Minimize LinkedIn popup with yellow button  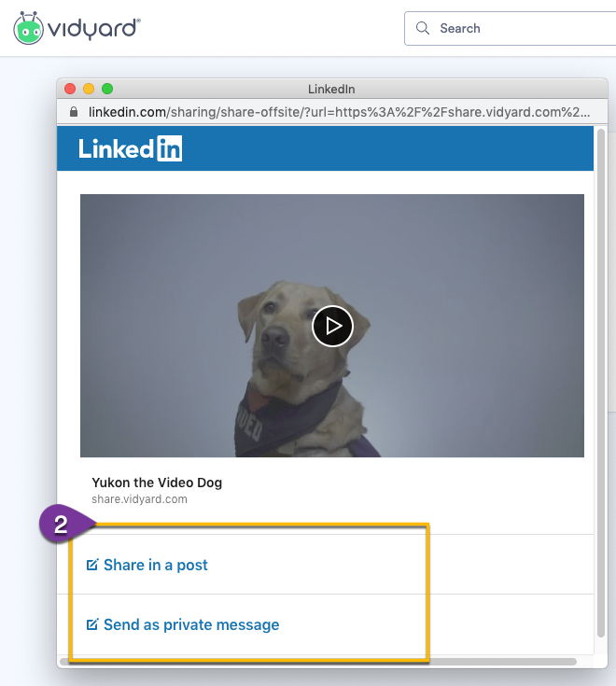pyautogui.click(x=89, y=89)
